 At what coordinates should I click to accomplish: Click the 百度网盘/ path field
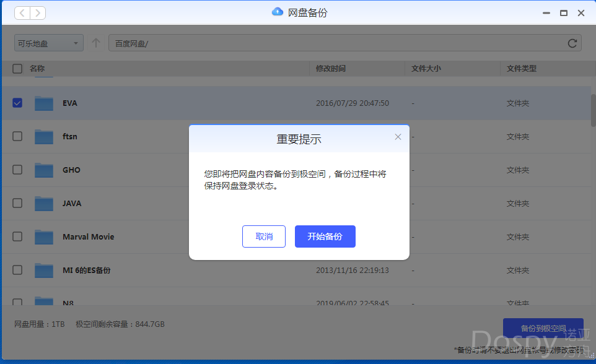tap(335, 43)
